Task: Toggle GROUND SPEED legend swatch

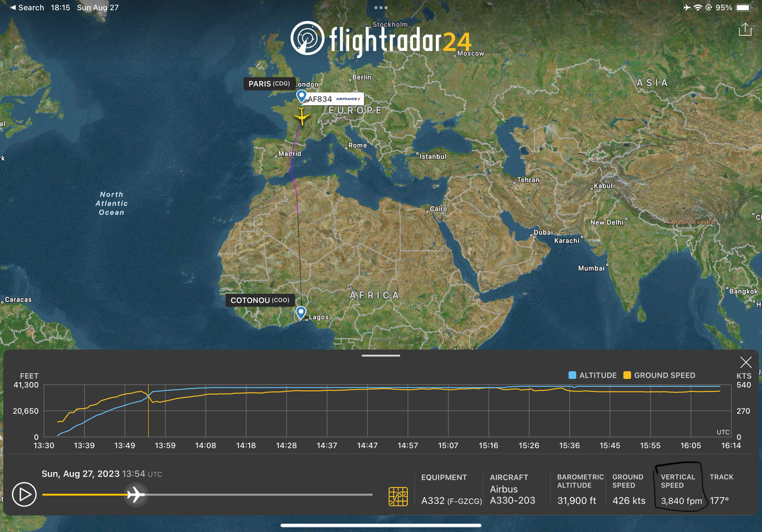Action: [627, 375]
